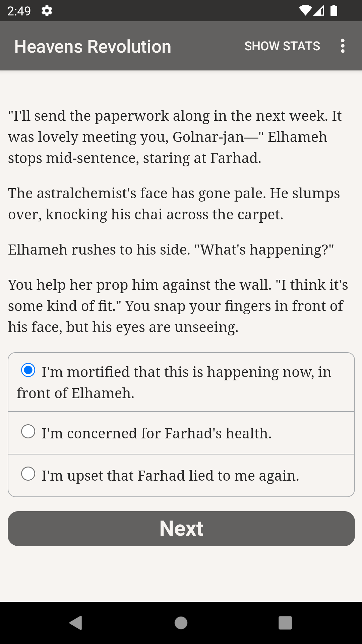362x644 pixels.
Task: Tap the "You help her prop him" paragraph
Action: pyautogui.click(x=178, y=306)
